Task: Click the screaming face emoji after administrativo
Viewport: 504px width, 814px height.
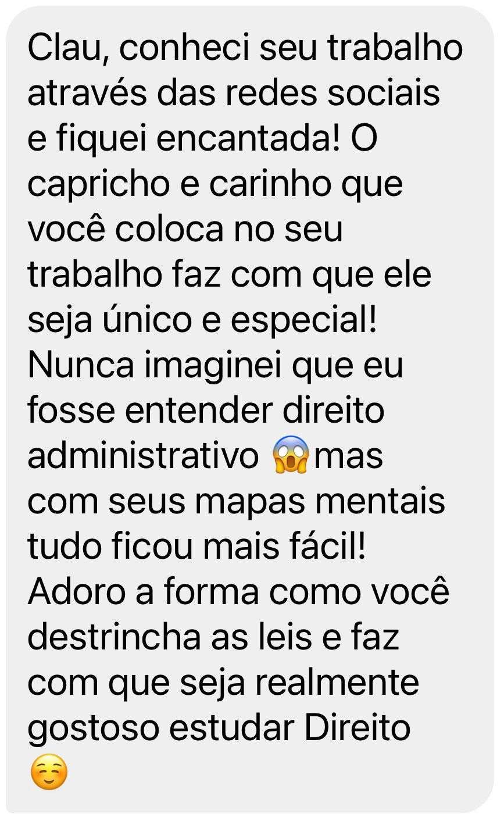Action: point(291,455)
